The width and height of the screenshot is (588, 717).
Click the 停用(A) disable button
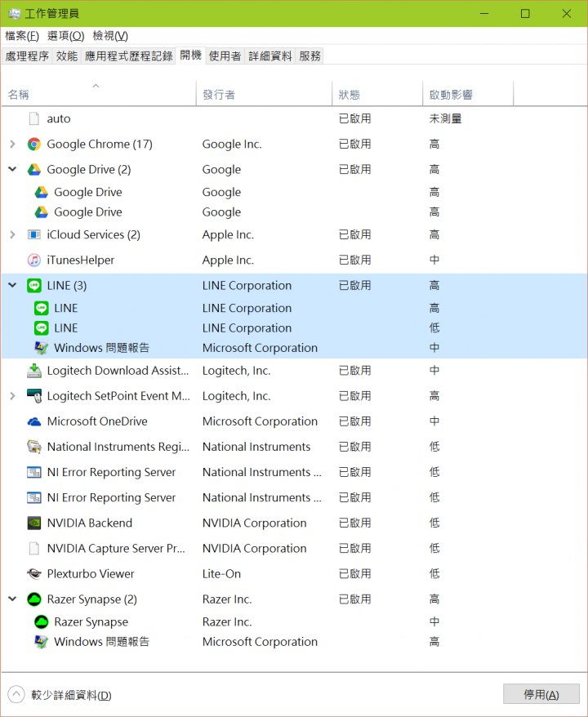(x=541, y=695)
